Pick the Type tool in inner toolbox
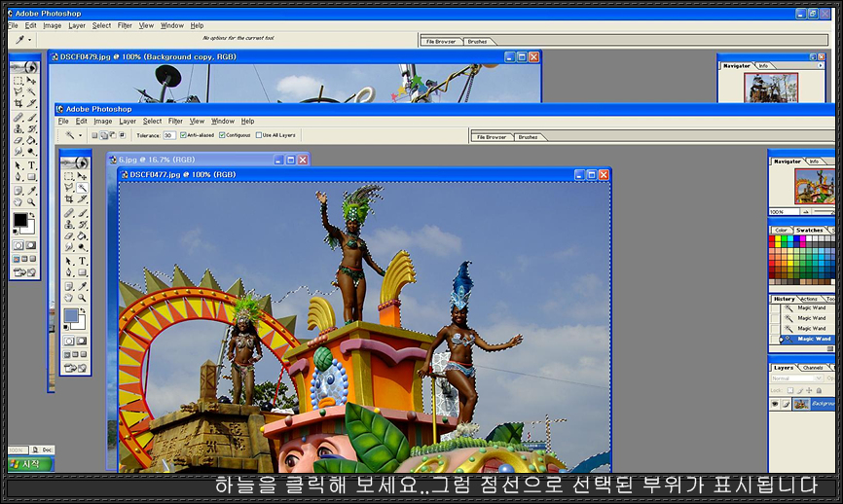Image resolution: width=843 pixels, height=504 pixels. (x=83, y=261)
